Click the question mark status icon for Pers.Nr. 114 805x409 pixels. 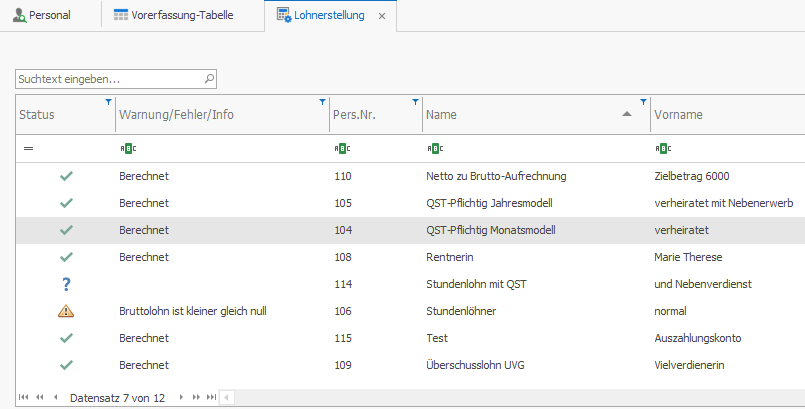67,284
